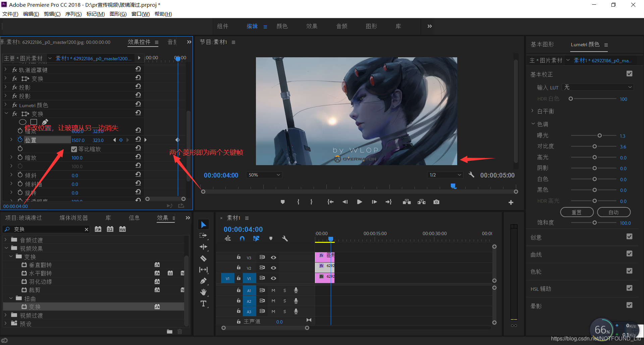644x345 pixels.
Task: Toggle linked selection in timeline
Action: point(256,239)
